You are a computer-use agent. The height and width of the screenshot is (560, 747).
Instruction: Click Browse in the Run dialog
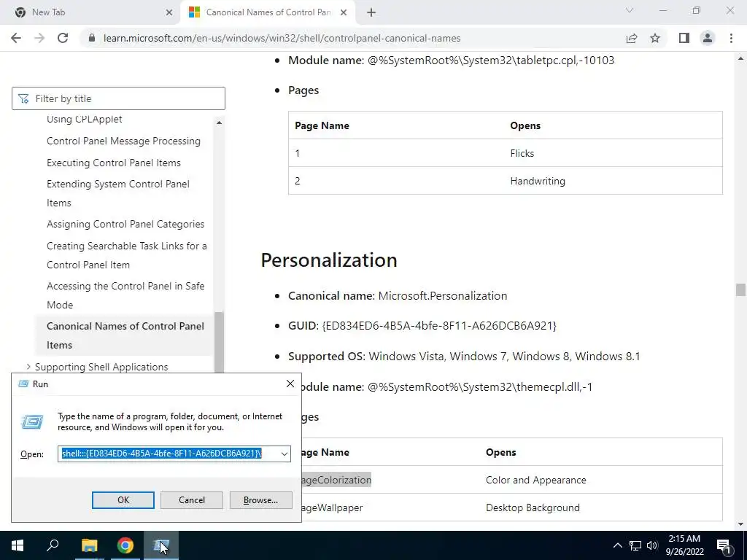260,500
